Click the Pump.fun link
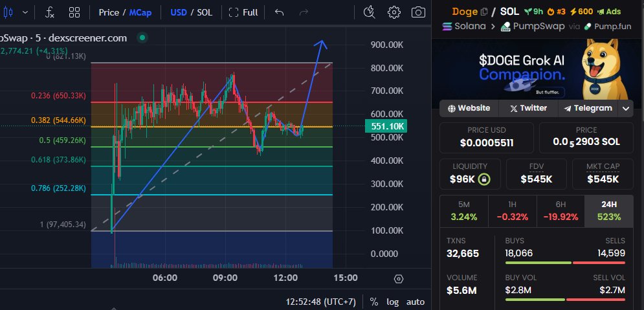 (x=608, y=27)
